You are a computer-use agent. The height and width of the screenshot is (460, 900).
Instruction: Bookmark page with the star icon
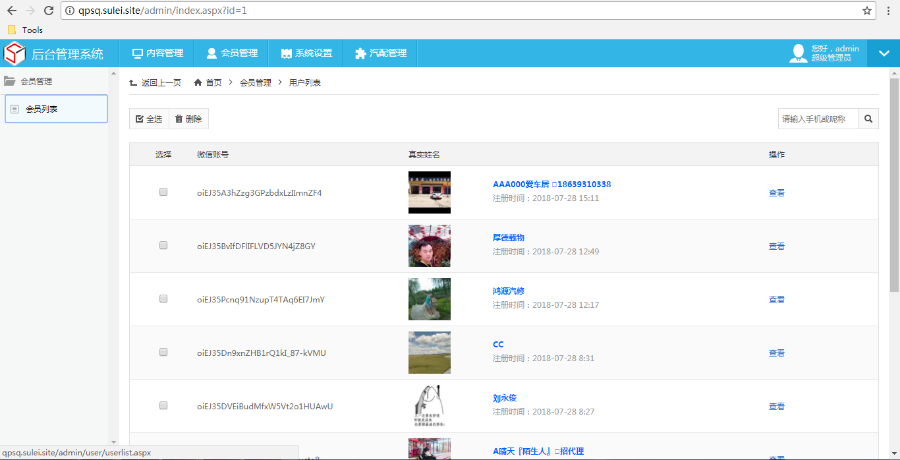pos(867,10)
